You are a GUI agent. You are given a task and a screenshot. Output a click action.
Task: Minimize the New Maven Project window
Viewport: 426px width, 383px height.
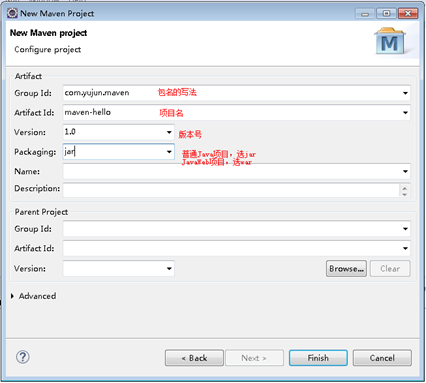(365, 14)
